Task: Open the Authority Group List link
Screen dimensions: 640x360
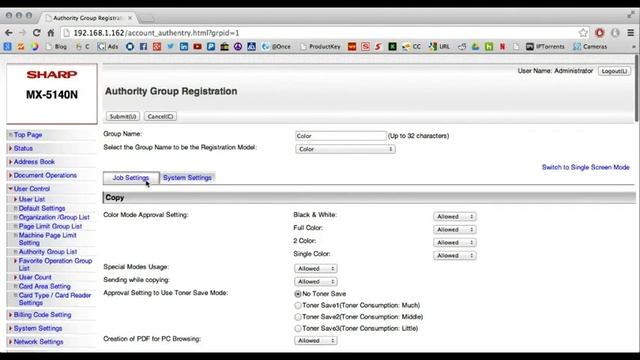Action: click(x=48, y=252)
